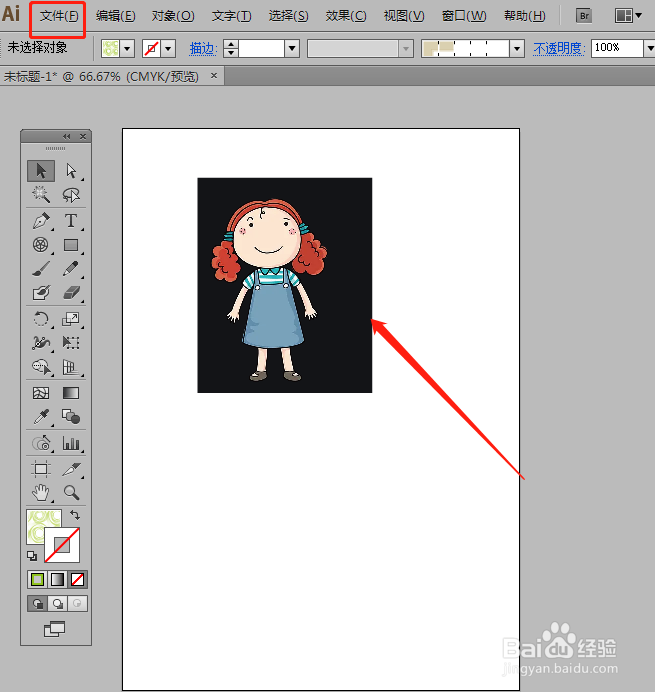655x692 pixels.
Task: Select the Magic Wand tool
Action: tap(41, 194)
